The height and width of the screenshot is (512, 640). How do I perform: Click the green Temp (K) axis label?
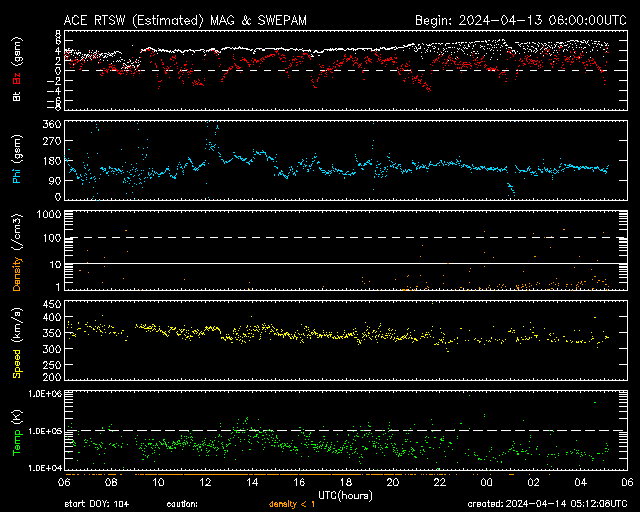pos(16,430)
